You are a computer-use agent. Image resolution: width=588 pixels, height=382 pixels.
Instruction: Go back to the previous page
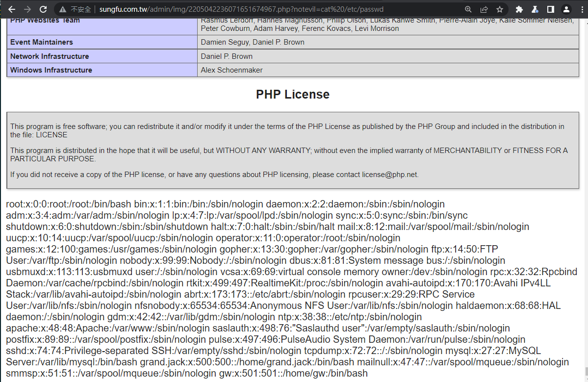12,9
